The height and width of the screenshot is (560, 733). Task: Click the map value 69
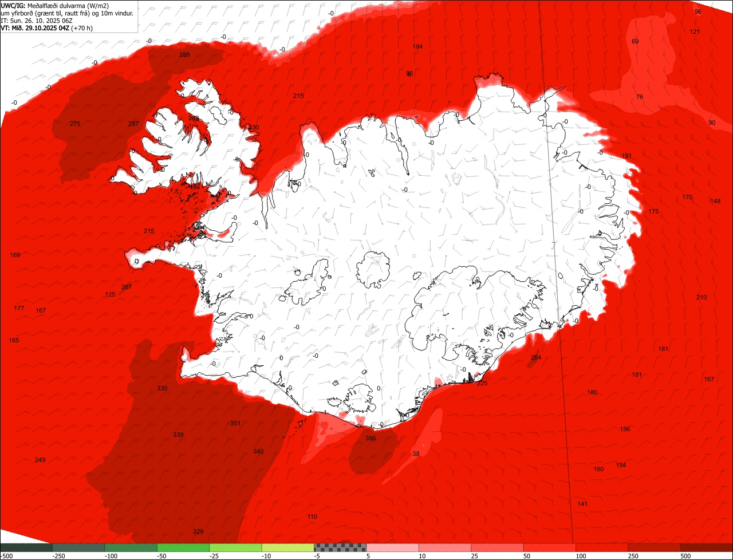pyautogui.click(x=635, y=42)
